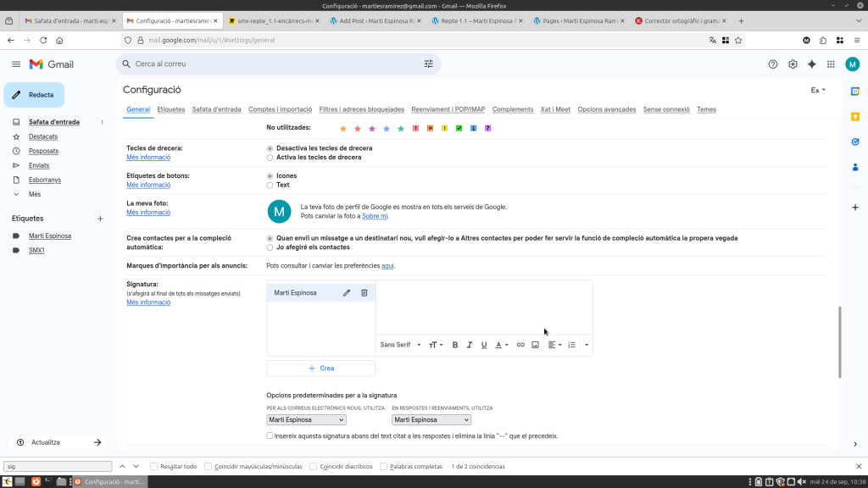Edit the Marti Espinosa signature name with pencil

(x=346, y=293)
